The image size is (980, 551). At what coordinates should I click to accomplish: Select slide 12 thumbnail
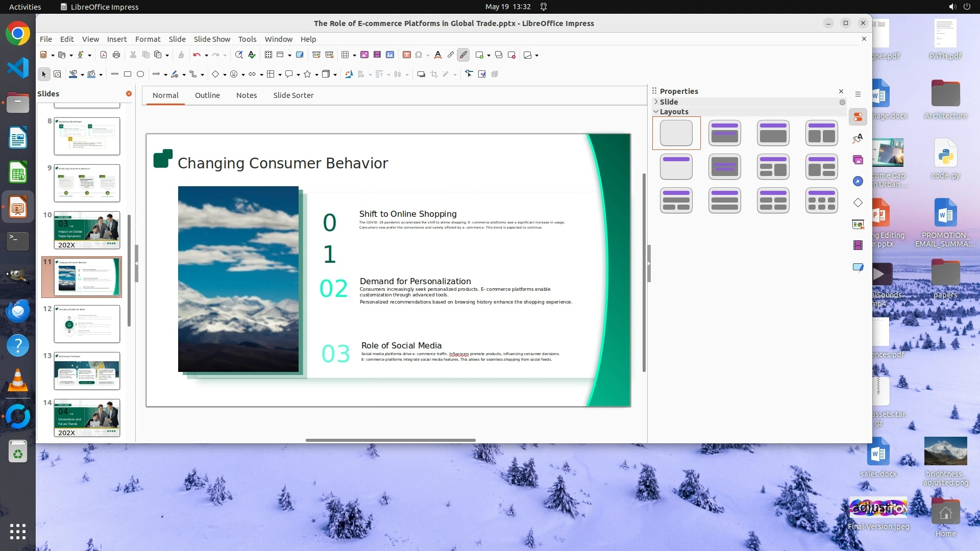tap(87, 324)
